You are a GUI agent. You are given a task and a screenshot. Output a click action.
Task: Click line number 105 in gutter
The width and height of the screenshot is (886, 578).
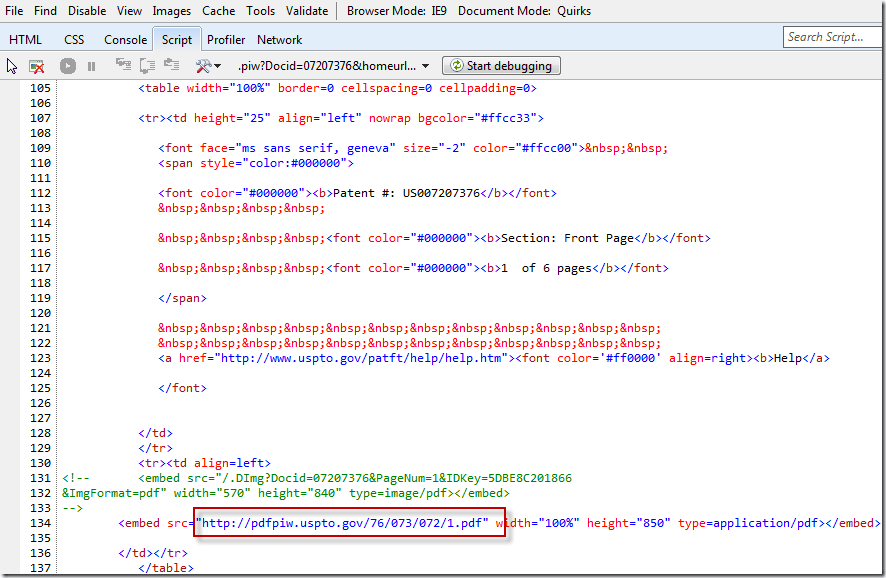pyautogui.click(x=41, y=88)
